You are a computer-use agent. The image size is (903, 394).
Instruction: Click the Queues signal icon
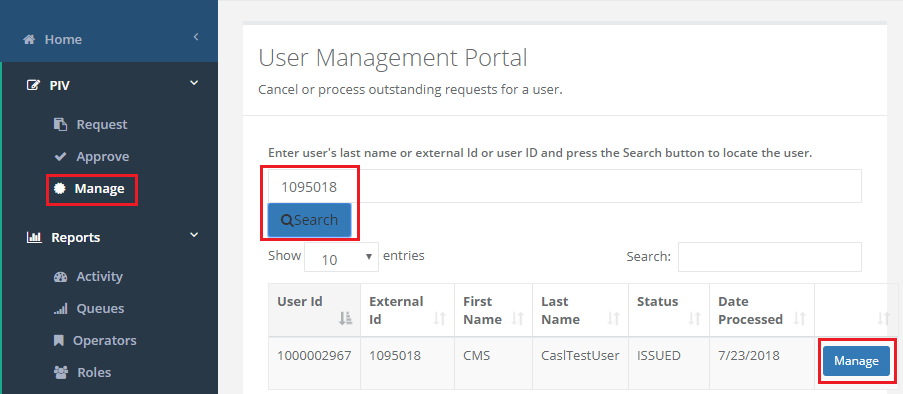coord(60,309)
